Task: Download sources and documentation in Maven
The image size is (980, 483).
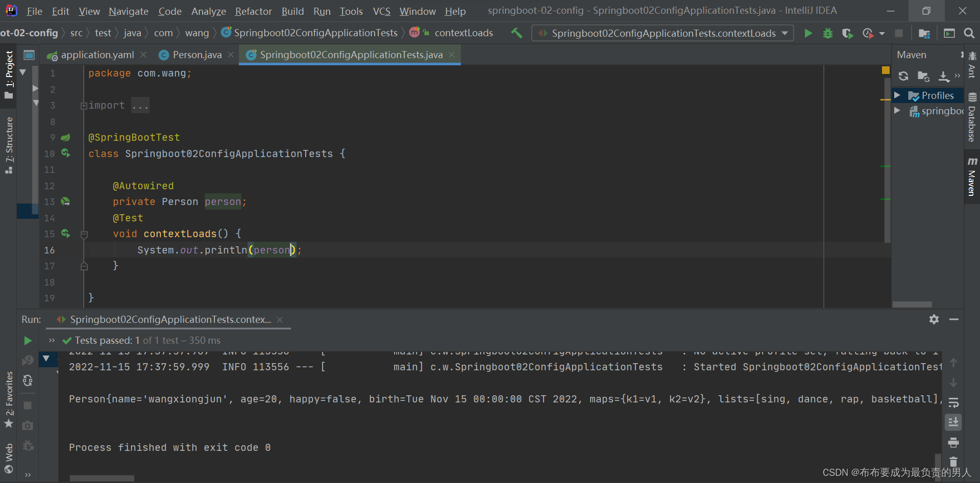Action: pyautogui.click(x=944, y=76)
